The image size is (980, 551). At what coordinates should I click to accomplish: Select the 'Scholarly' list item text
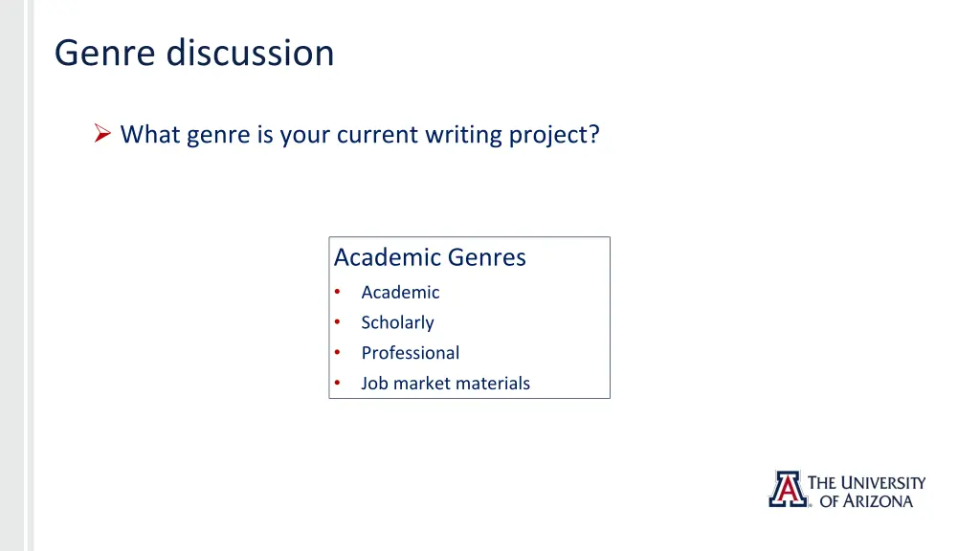coord(397,323)
